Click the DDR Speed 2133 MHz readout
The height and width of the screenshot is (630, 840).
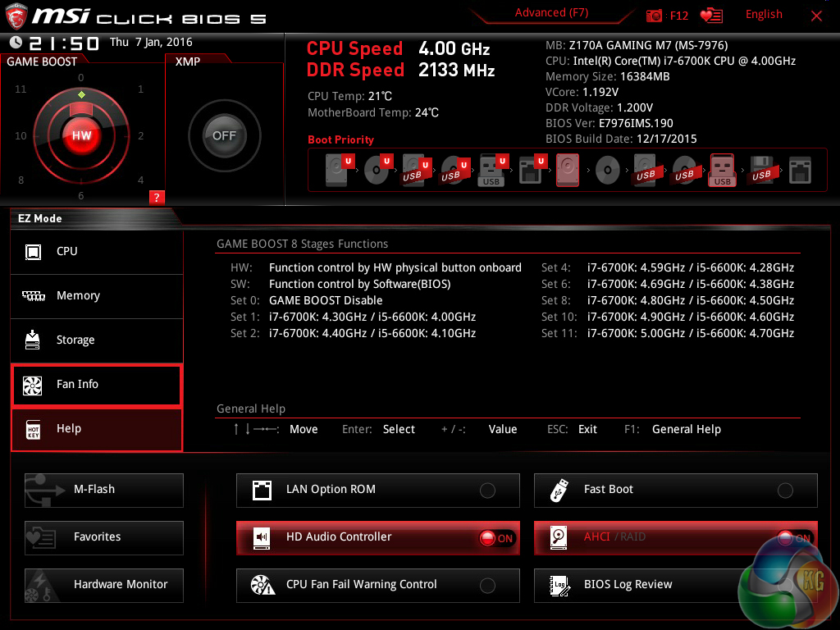pyautogui.click(x=400, y=71)
